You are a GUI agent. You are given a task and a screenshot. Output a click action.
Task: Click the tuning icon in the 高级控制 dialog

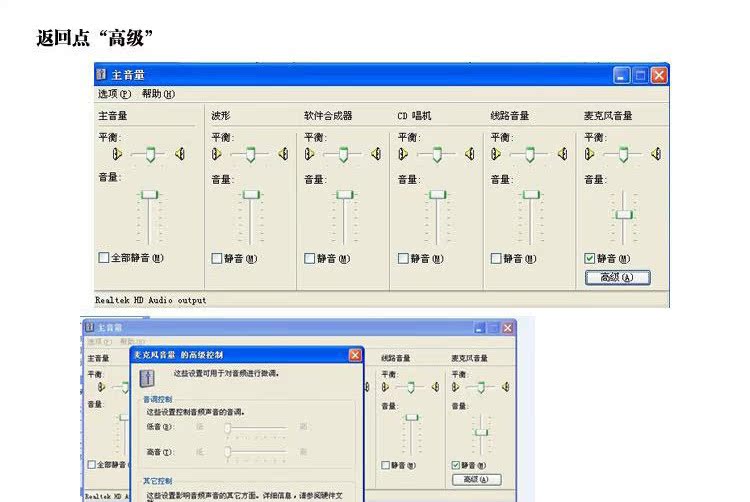point(147,377)
